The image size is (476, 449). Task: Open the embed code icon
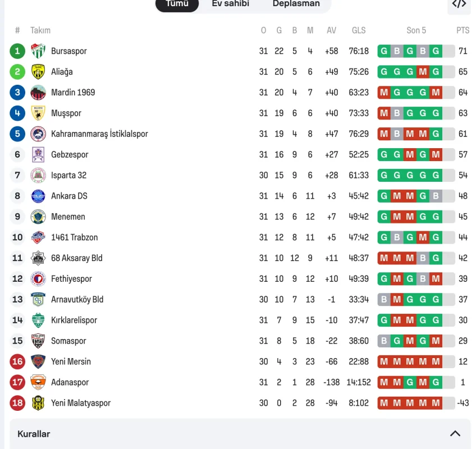[459, 4]
